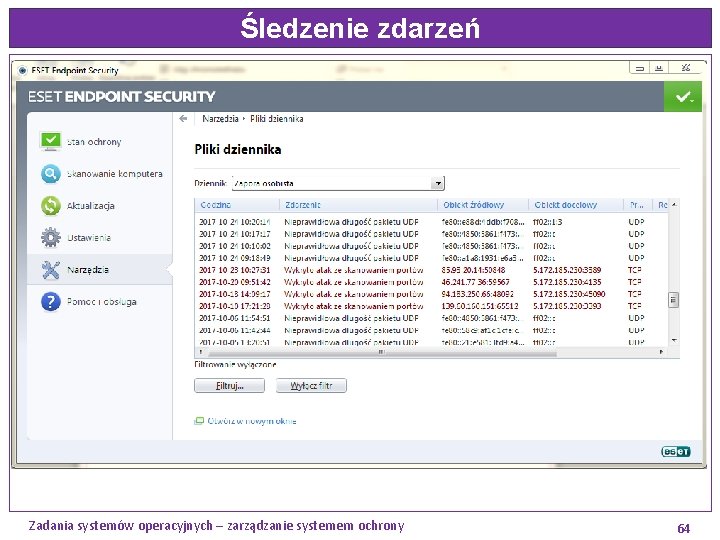Click the Stan ochrony monitor icon

click(x=51, y=141)
